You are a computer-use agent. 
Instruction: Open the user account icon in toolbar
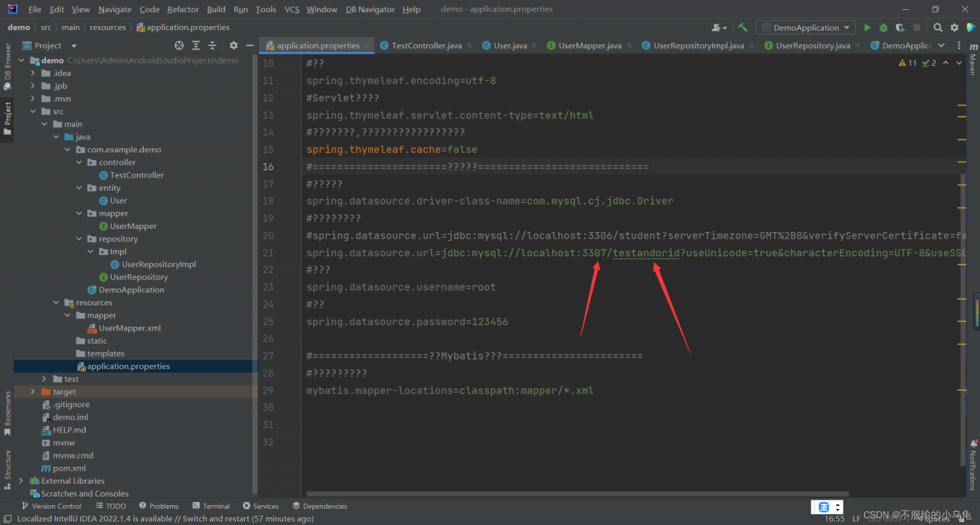click(x=719, y=28)
